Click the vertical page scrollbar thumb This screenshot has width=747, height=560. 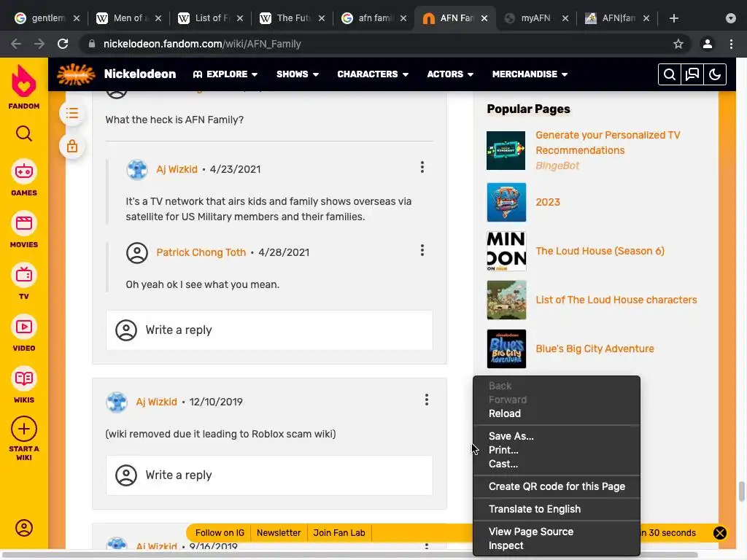[x=741, y=491]
